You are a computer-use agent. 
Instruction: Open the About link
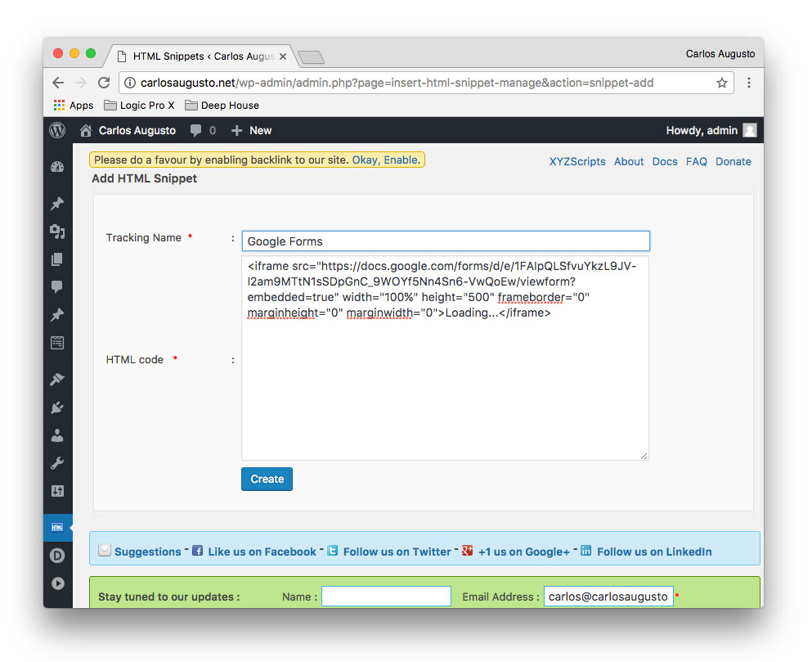(x=629, y=161)
